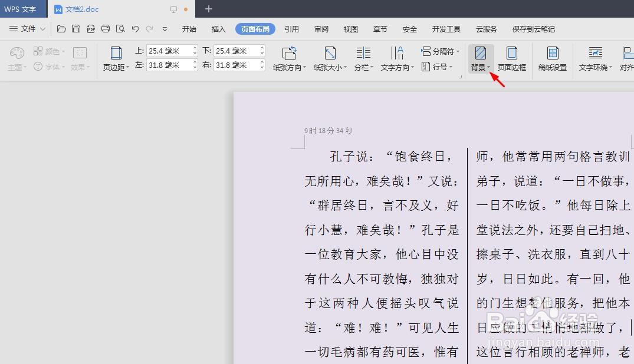Viewport: 634px width, 364px height.
Task: Click the top margin 上 input field
Action: (x=169, y=51)
